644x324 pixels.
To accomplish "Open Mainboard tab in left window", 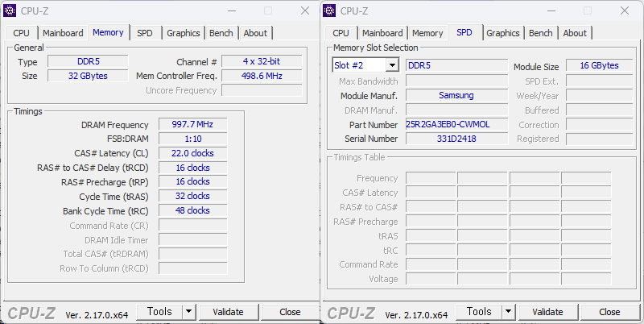I will click(63, 33).
